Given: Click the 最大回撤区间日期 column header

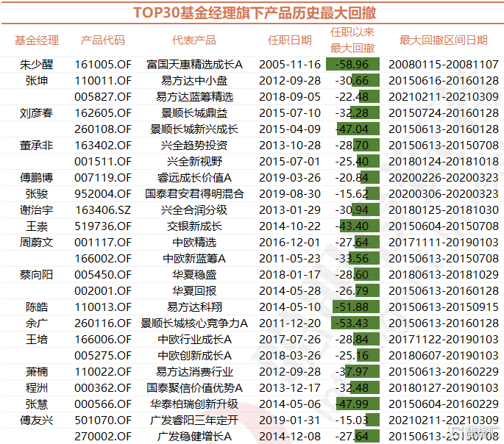Looking at the screenshot, I should pos(443,40).
